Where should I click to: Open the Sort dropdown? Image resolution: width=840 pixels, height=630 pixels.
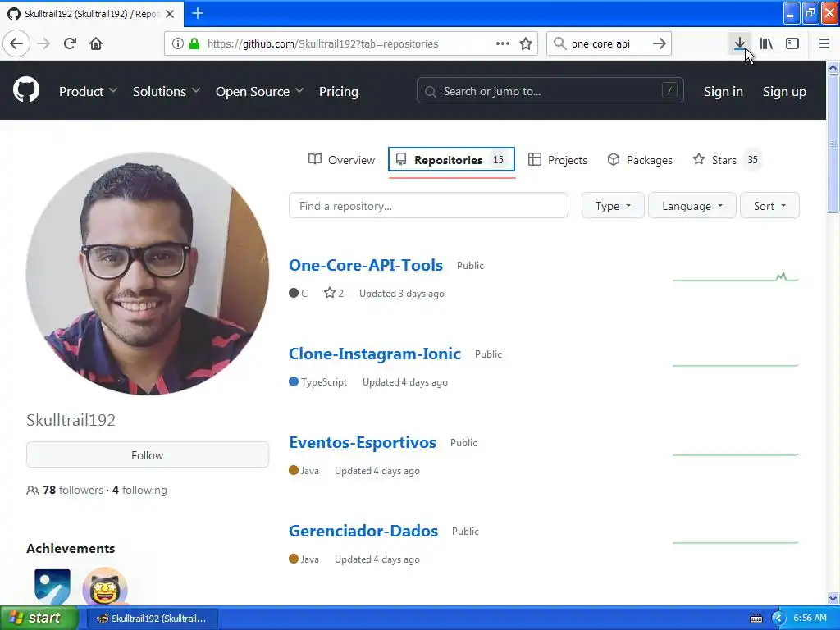pyautogui.click(x=769, y=206)
